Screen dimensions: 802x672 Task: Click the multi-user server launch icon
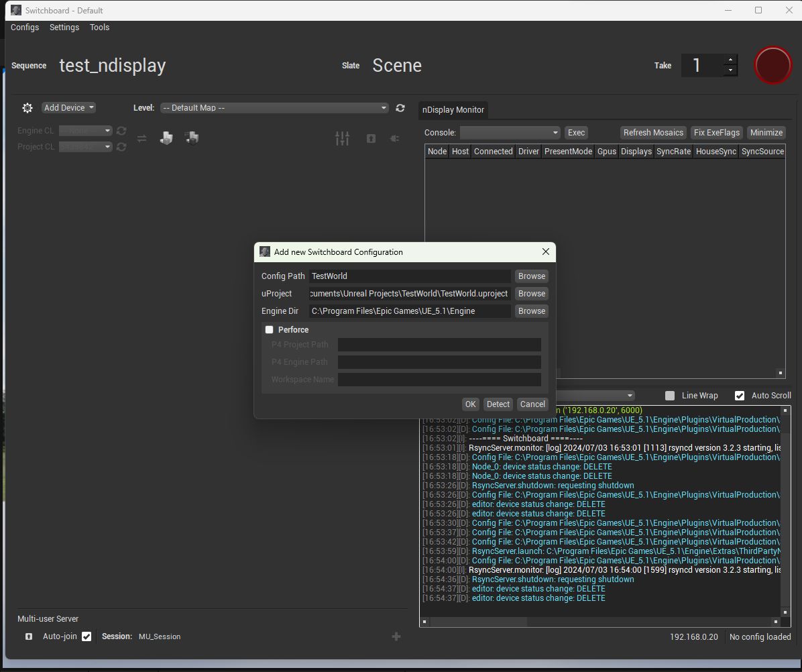(x=29, y=636)
